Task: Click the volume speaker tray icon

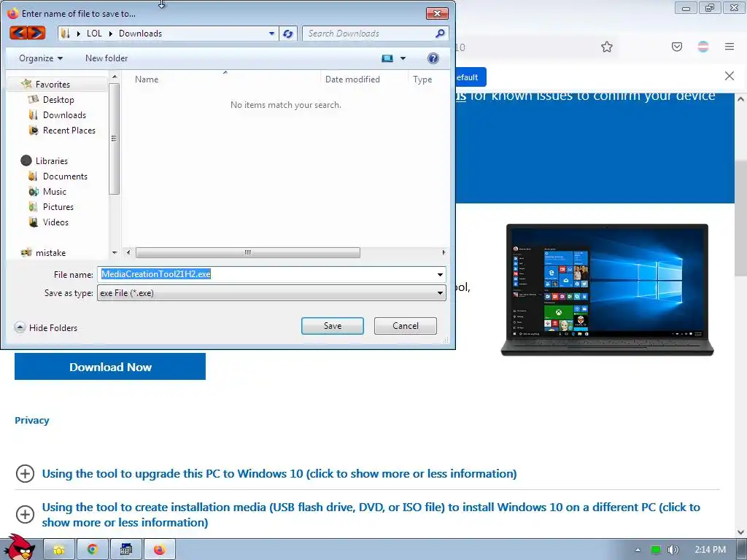Action: (673, 550)
